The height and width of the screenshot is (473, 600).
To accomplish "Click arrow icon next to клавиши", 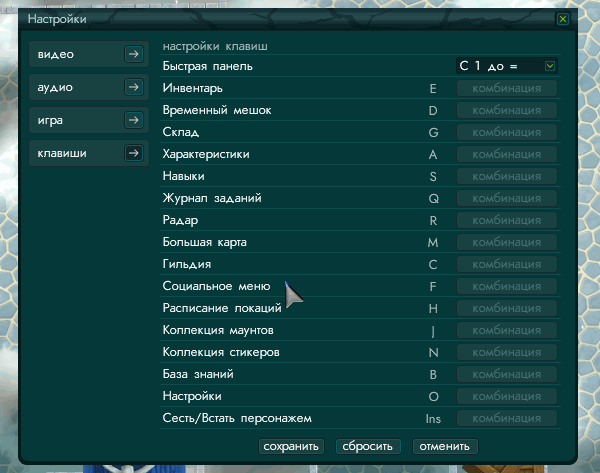I will (134, 153).
